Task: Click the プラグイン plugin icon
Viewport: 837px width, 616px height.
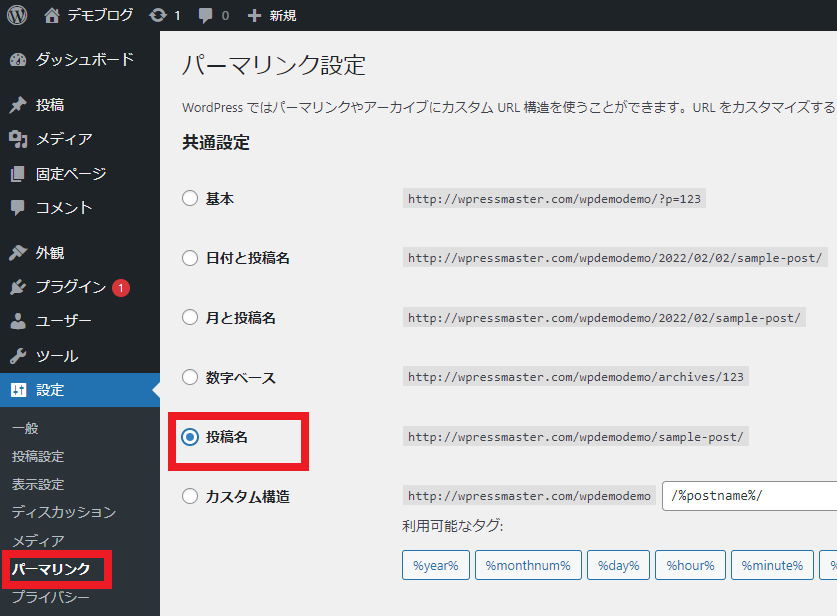Action: tap(18, 288)
